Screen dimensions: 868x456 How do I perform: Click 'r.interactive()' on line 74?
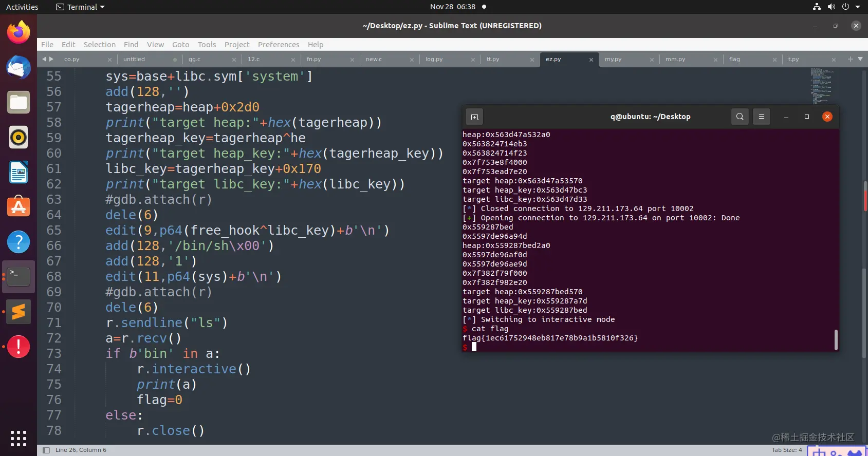tap(194, 369)
